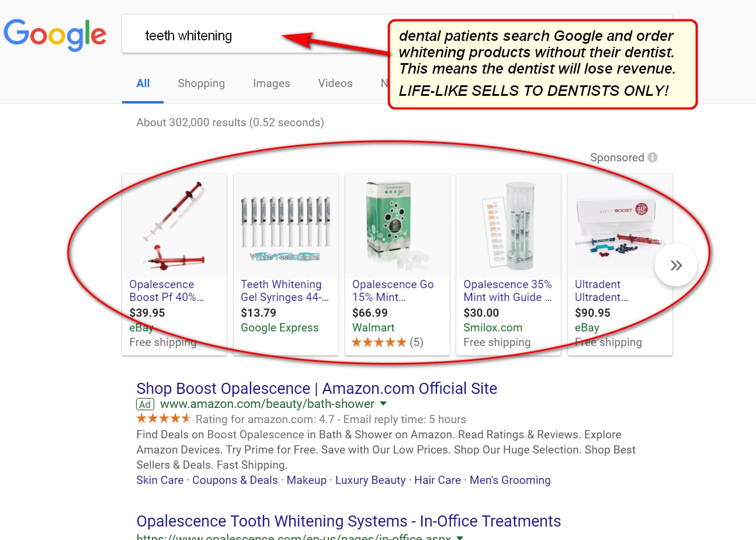Click the Sponsored info icon
The width and height of the screenshot is (756, 540).
[653, 157]
